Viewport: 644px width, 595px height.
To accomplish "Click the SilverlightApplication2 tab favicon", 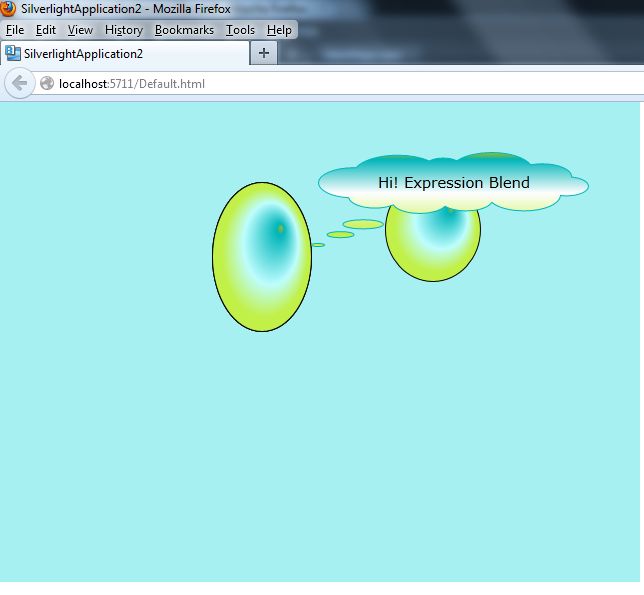I will (x=13, y=53).
